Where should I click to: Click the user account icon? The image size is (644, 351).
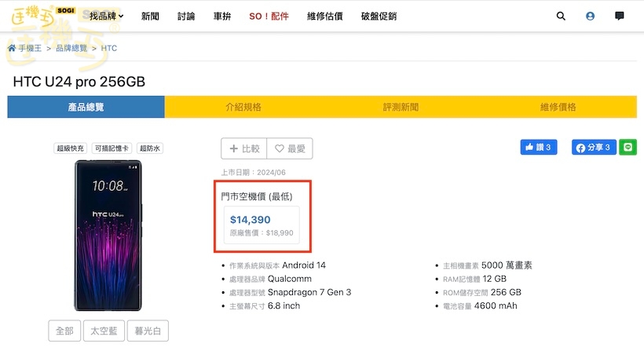pyautogui.click(x=590, y=16)
